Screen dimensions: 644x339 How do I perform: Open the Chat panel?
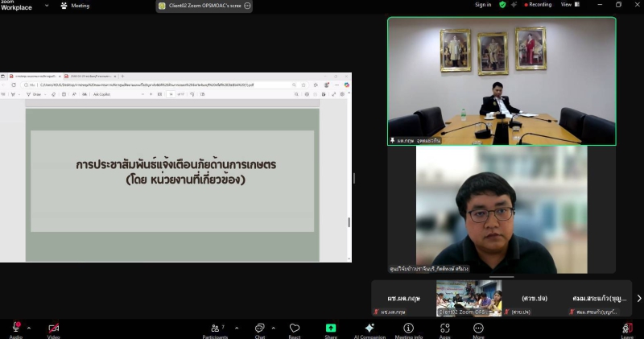[x=259, y=329]
